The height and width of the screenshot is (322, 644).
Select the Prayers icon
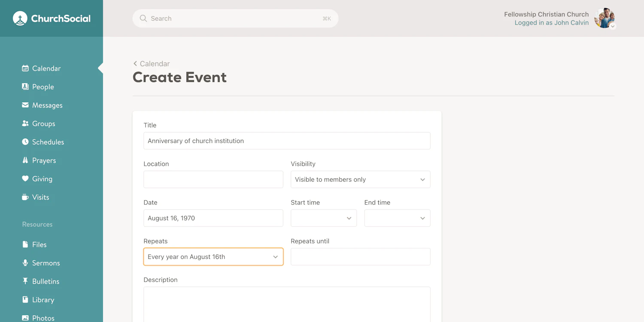pyautogui.click(x=25, y=160)
